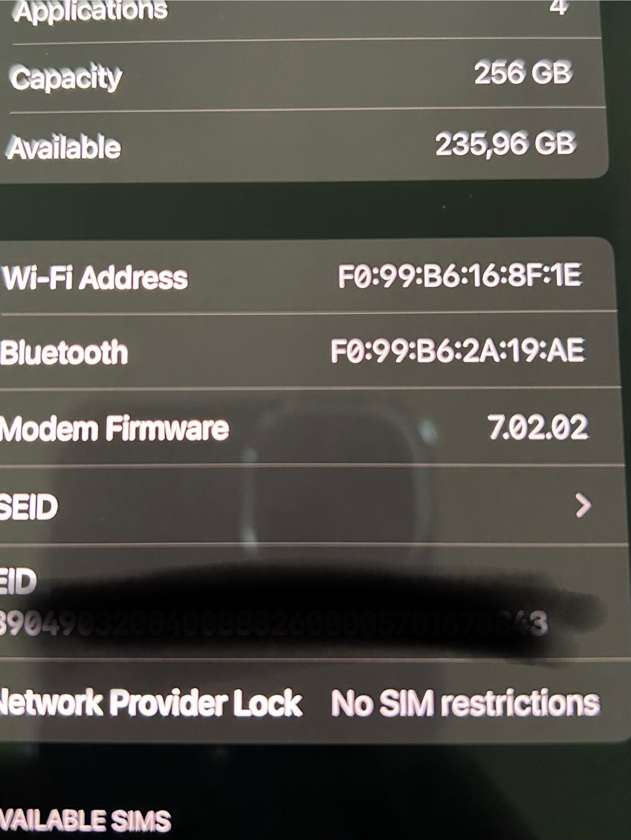Click the modem firmware version 7.02.02

click(537, 427)
